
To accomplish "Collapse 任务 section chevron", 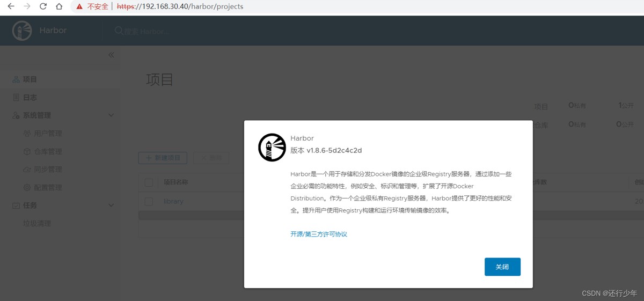I will click(111, 205).
